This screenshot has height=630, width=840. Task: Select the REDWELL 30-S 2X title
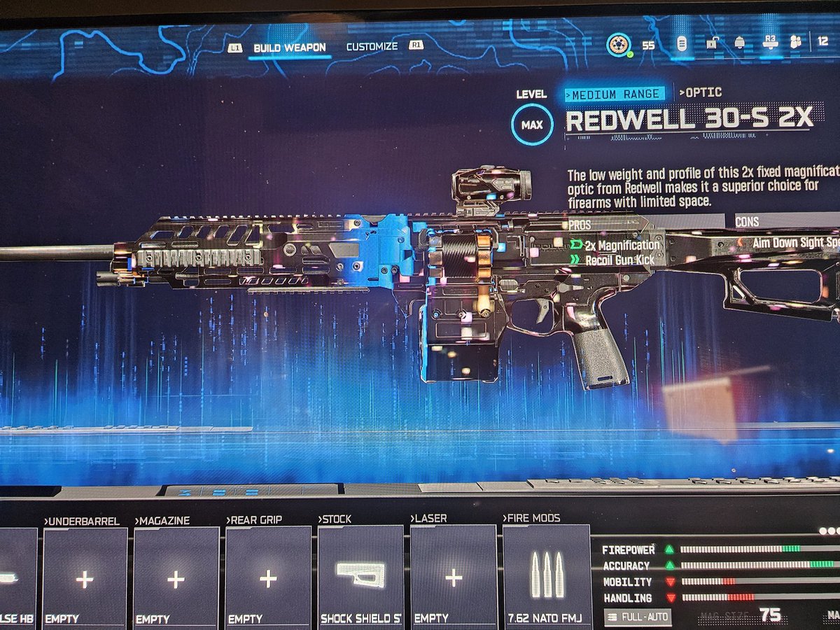click(x=689, y=120)
